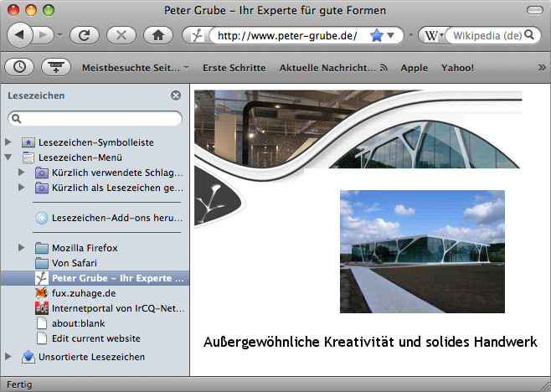Click the Peter Grube logo on the page
Image resolution: width=551 pixels, height=392 pixels.
tap(219, 197)
